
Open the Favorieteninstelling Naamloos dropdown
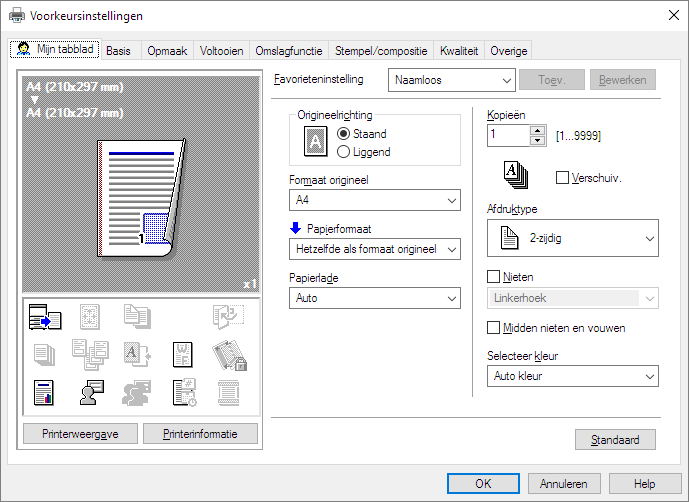coord(452,80)
